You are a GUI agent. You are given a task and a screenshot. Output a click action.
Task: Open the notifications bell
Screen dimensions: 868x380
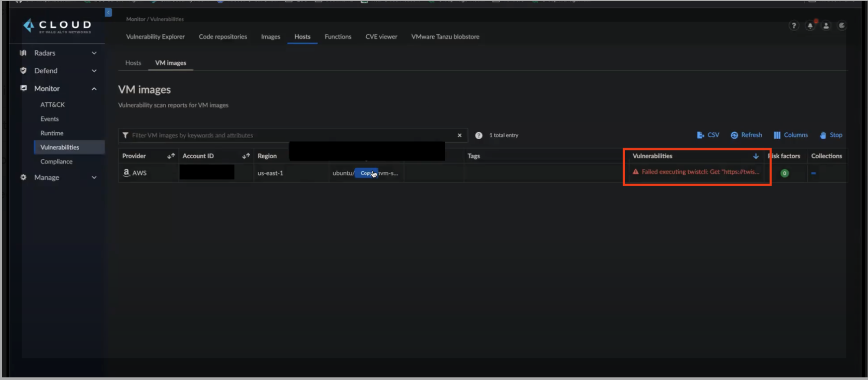(x=810, y=26)
